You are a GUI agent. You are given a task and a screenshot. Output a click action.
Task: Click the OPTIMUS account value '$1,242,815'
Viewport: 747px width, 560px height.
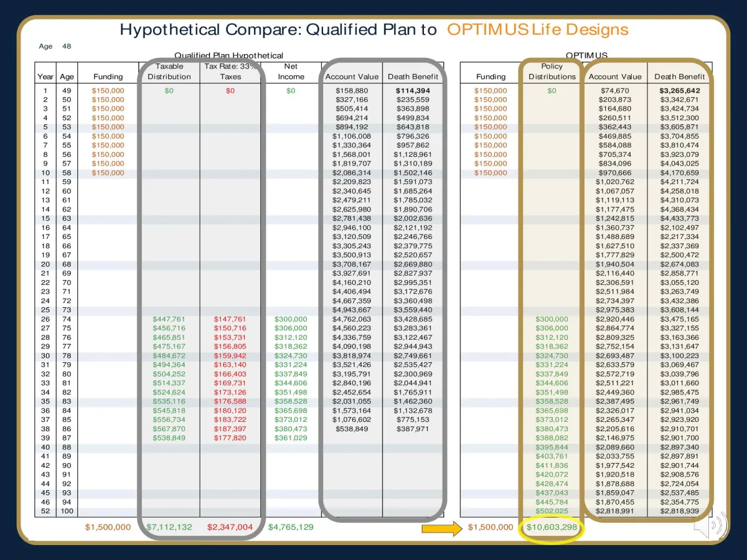point(615,218)
